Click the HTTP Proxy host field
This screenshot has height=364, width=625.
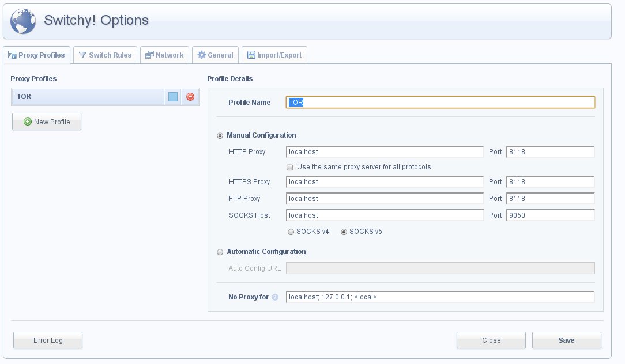point(385,151)
